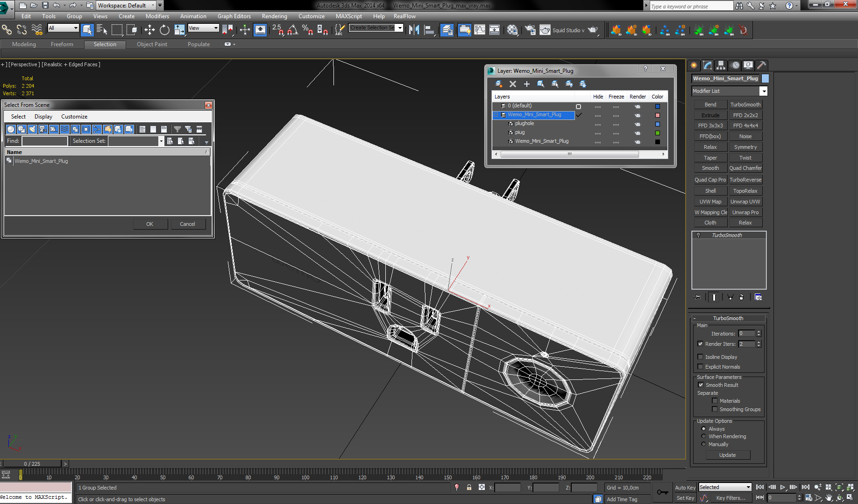The width and height of the screenshot is (858, 504).
Task: Open Selection Set dropdown in Select From Scene
Action: 161,141
